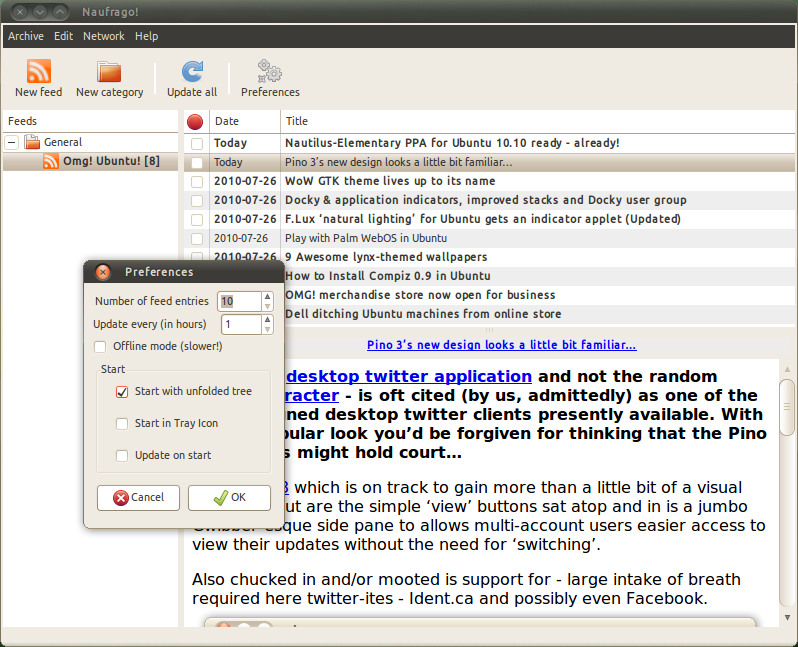The image size is (798, 647).
Task: Enable Offline mode (slower!) checkbox
Action: (x=100, y=347)
